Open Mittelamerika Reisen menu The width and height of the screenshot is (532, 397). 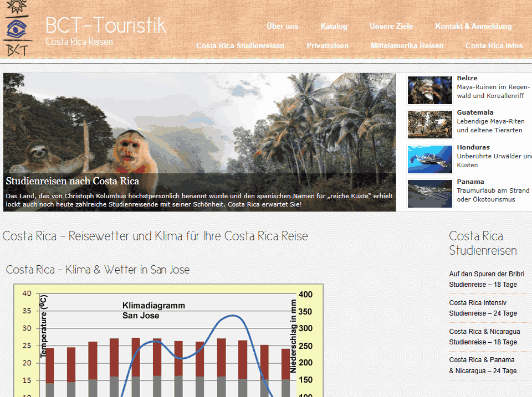point(407,45)
